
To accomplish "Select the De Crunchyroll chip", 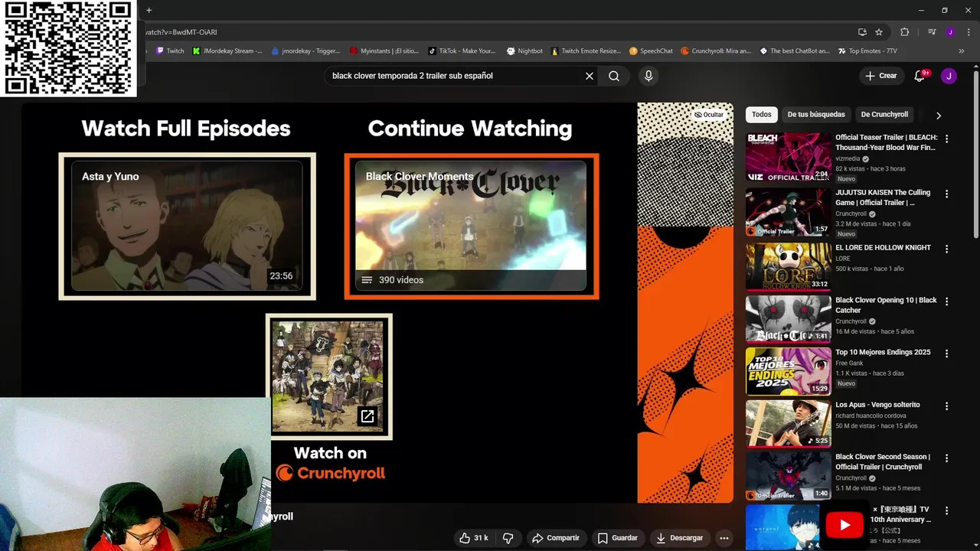I will coord(884,115).
